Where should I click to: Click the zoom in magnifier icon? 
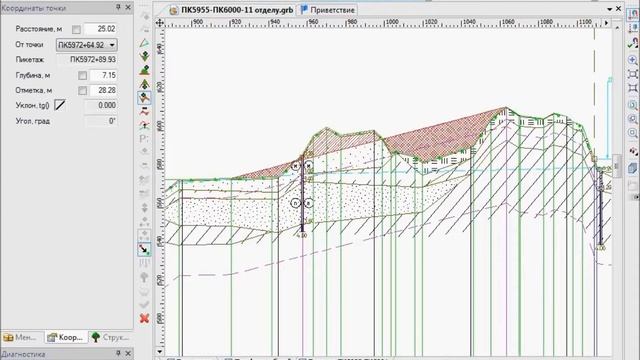(x=633, y=60)
